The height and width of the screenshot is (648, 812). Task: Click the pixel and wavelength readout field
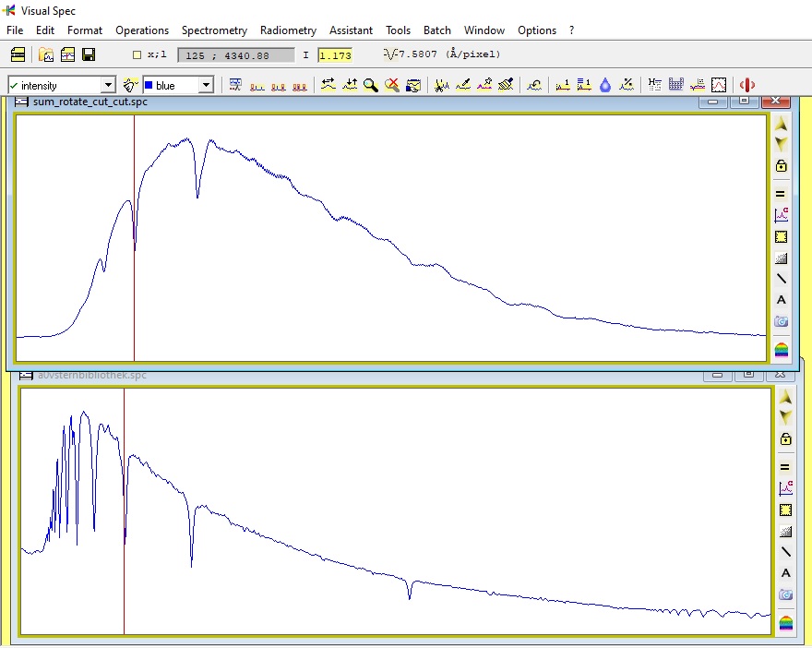point(235,54)
